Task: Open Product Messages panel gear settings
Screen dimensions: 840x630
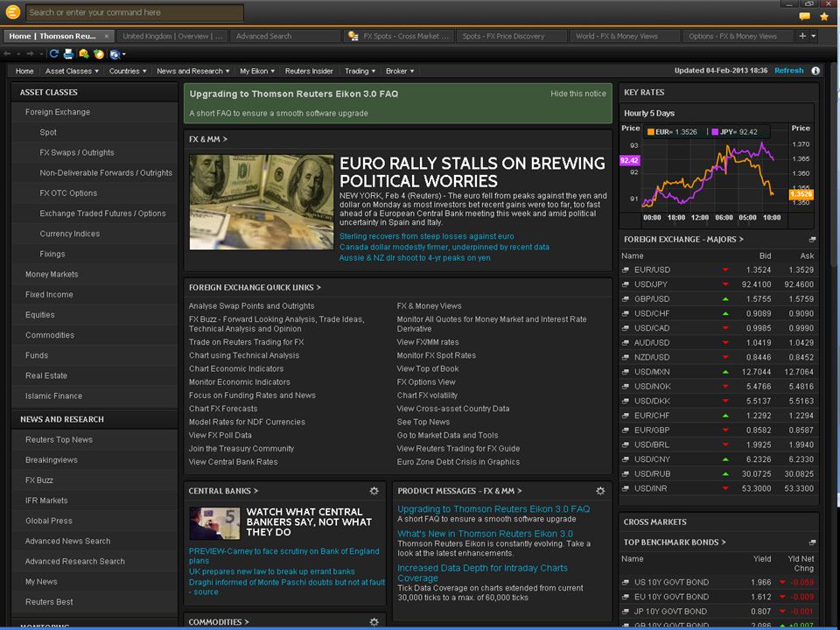Action: pos(600,491)
